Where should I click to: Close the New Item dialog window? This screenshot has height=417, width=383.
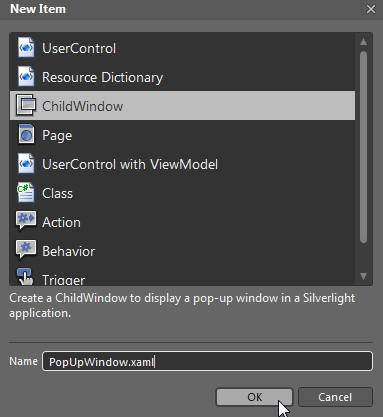pos(371,9)
